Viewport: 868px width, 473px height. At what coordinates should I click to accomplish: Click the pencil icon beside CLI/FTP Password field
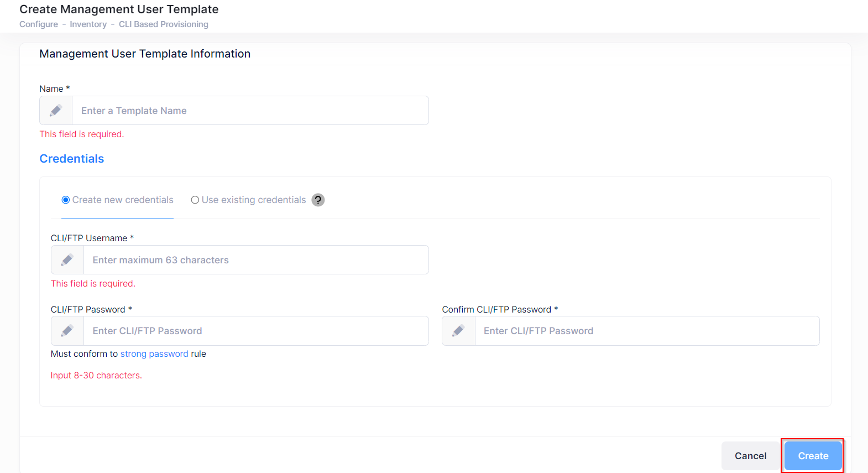coord(67,331)
